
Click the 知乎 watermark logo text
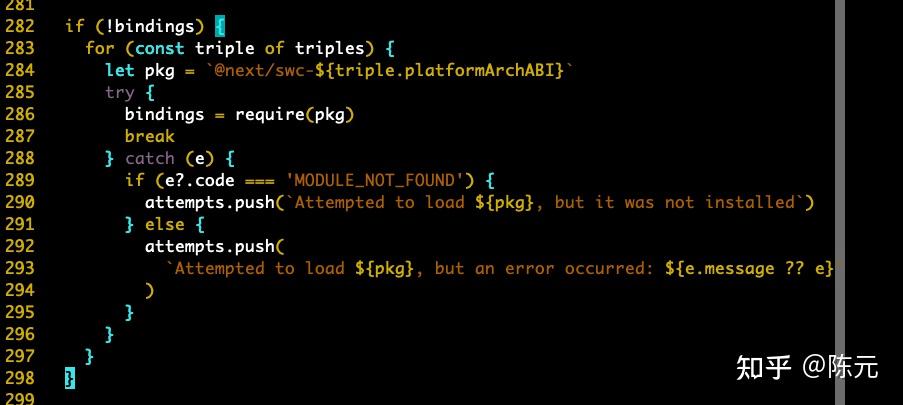click(764, 367)
